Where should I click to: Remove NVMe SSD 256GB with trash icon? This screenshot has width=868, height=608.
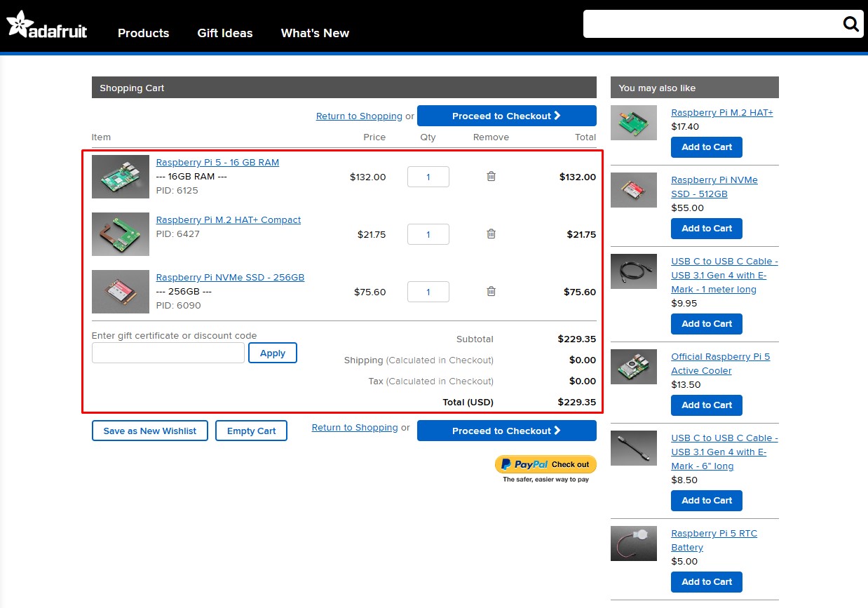pyautogui.click(x=491, y=292)
